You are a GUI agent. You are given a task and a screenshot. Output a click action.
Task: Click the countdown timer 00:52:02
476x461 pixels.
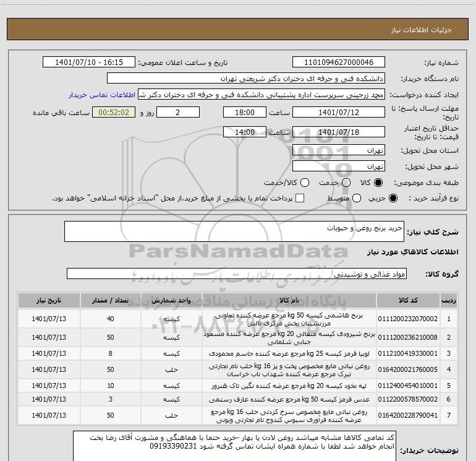[x=114, y=112]
